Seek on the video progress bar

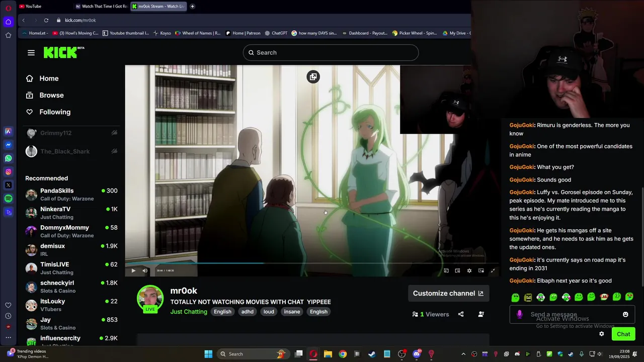pyautogui.click(x=312, y=262)
